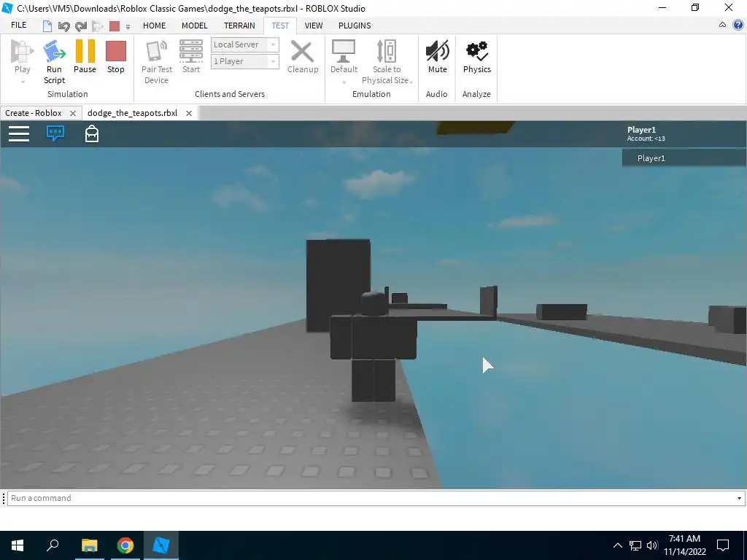Click the Cleanup X icon
This screenshot has height=560, width=747.
click(303, 52)
